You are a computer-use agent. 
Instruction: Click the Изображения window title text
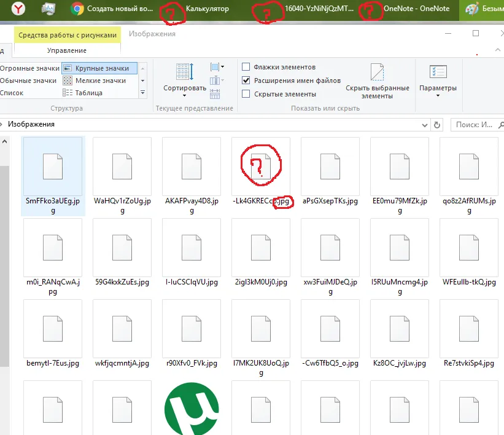coord(152,34)
